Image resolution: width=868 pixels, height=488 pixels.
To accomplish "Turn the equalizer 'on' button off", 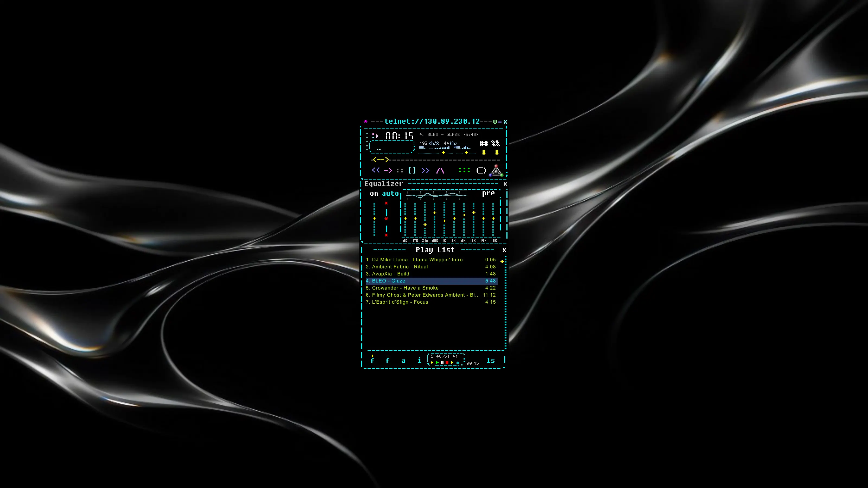I will pos(374,194).
